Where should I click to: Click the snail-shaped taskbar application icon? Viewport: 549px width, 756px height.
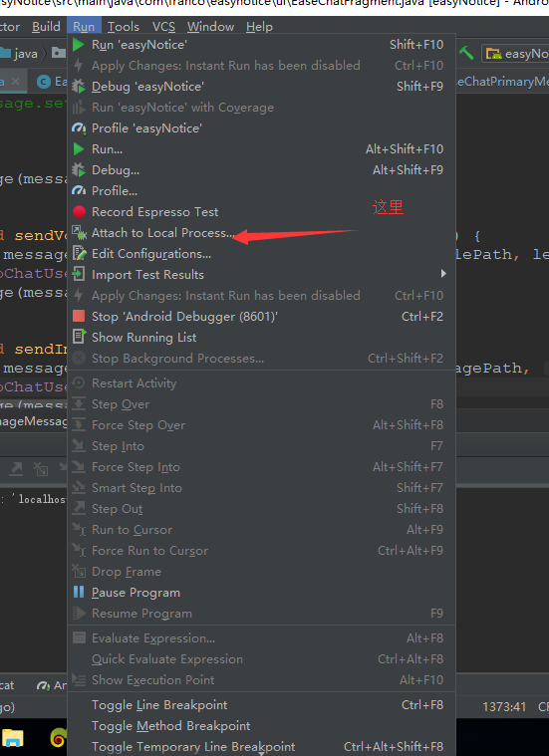[58, 739]
